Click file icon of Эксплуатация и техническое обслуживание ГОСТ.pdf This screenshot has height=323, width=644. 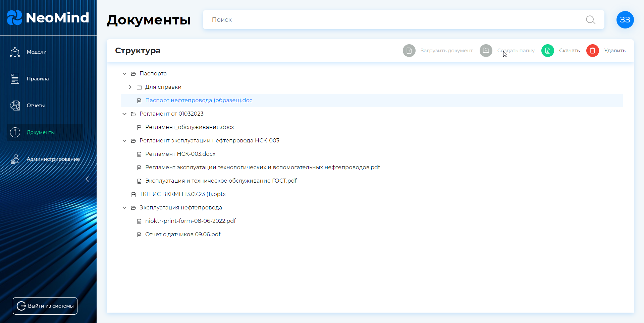coord(139,181)
